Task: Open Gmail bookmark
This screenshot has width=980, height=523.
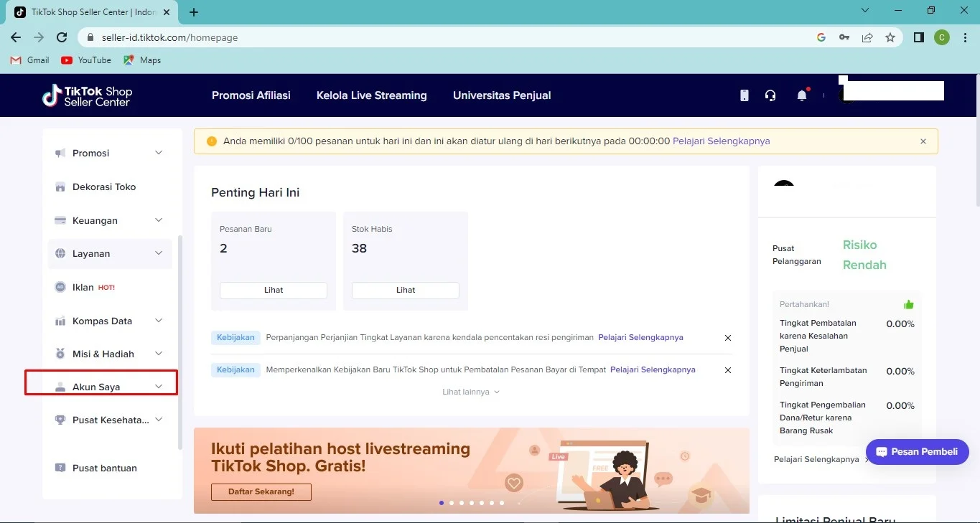Action: coord(30,60)
